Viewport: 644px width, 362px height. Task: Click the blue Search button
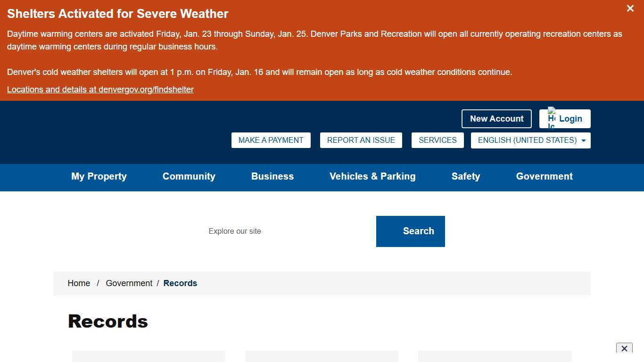click(410, 231)
